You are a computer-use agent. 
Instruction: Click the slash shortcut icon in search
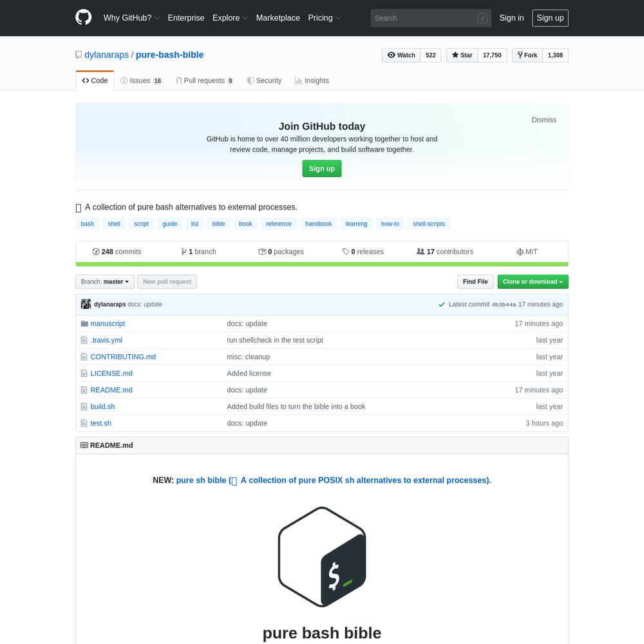[x=482, y=18]
